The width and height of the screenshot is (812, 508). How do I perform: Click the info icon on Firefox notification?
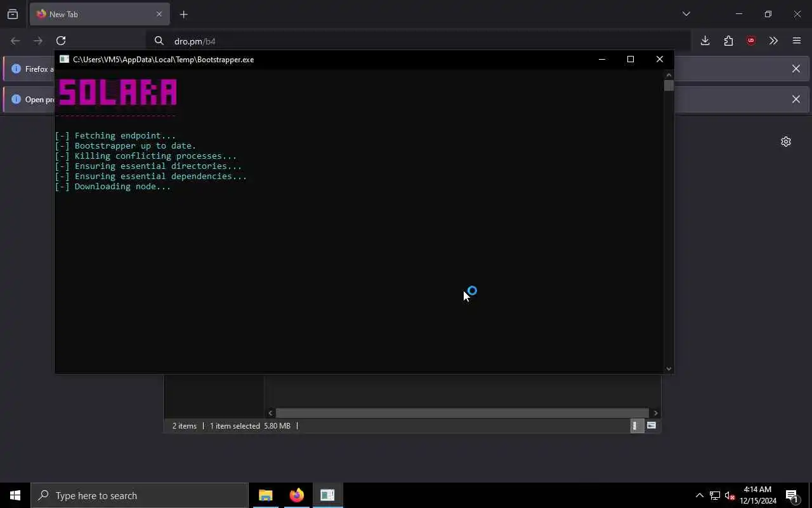click(16, 69)
